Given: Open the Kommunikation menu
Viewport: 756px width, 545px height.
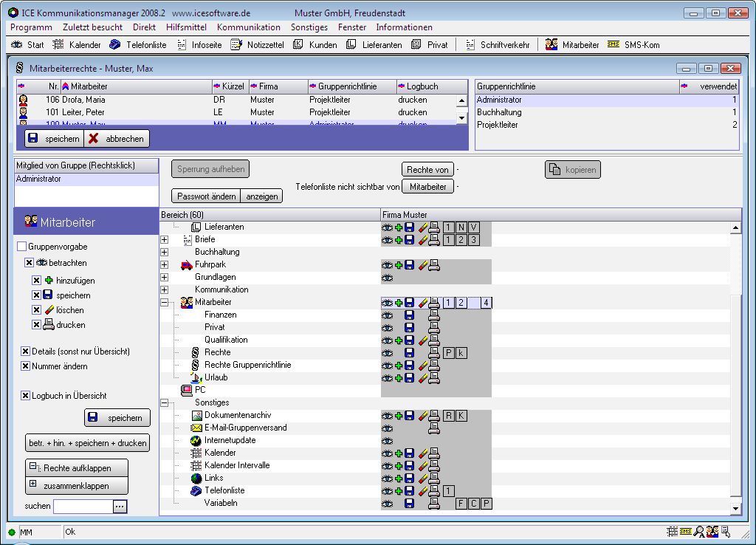Looking at the screenshot, I should (x=249, y=27).
